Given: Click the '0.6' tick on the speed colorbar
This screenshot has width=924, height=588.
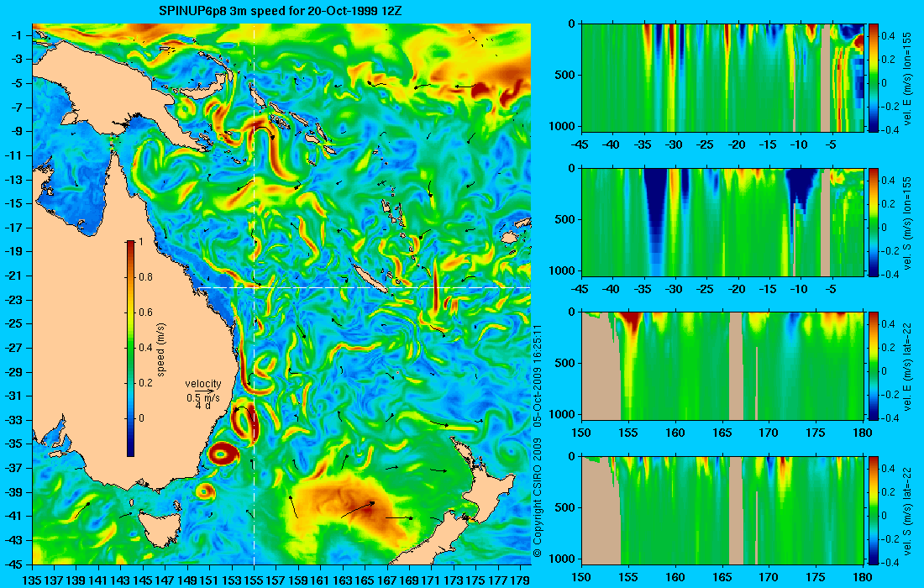Looking at the screenshot, I should point(145,312).
